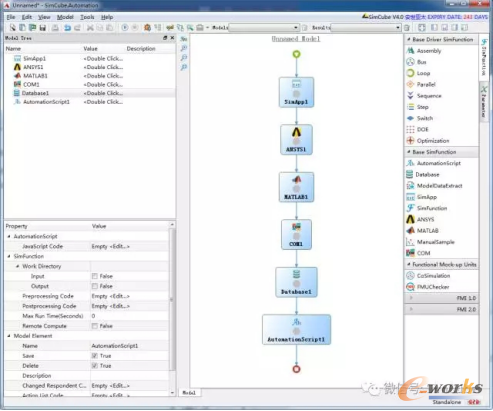493x411 pixels.
Task: Open the Models dropdown in toolbar
Action: 264,27
